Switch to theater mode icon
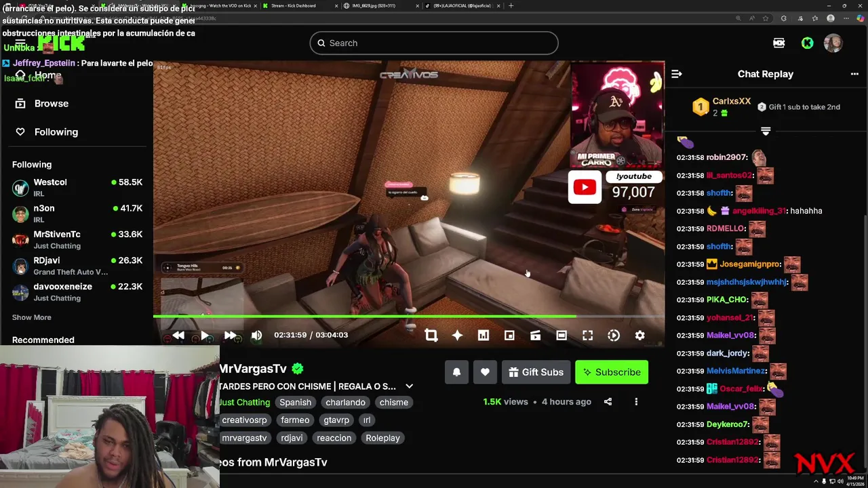The image size is (868, 488). tap(561, 335)
